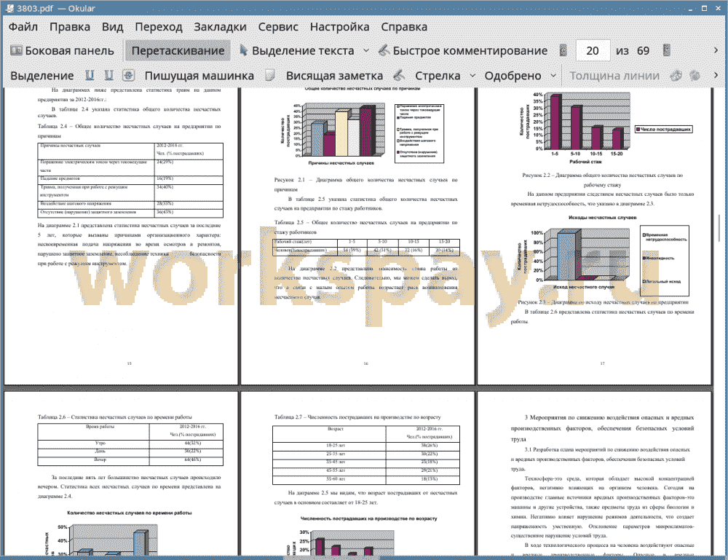Click the Число пострадавших legend entry
Screen dimensions: 728x560
tap(664, 129)
